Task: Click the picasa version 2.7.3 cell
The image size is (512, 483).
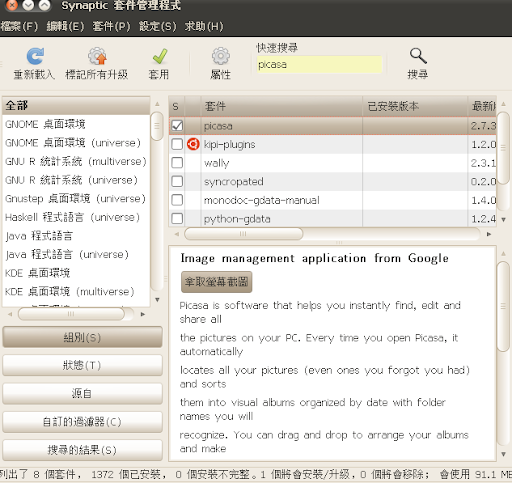Action: [483, 126]
